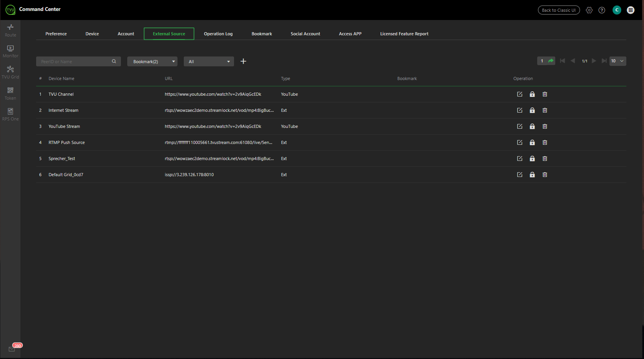Click the page number input box

tap(542, 61)
